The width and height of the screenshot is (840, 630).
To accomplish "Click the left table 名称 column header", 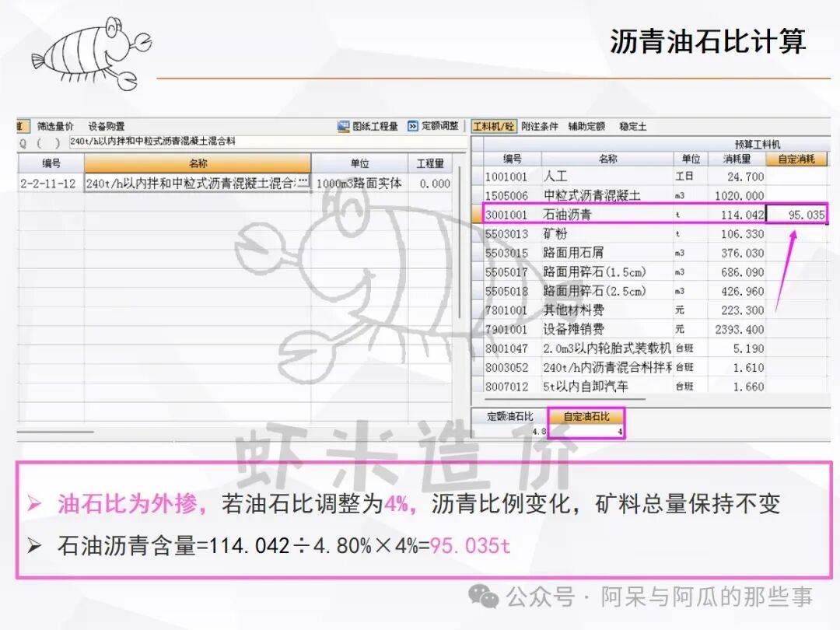I will click(x=198, y=163).
